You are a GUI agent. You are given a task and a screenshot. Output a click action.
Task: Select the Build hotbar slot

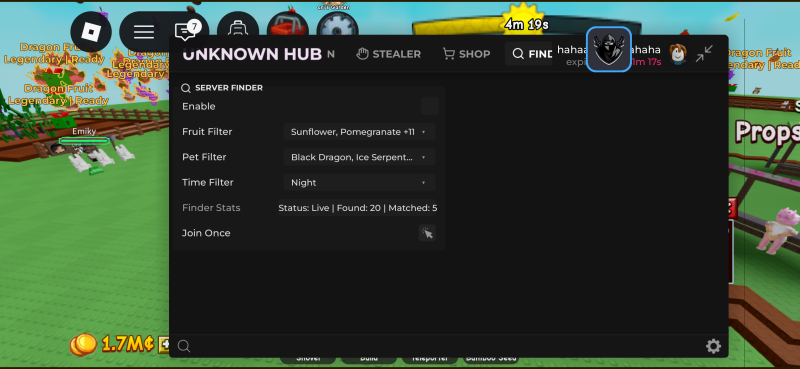369,359
